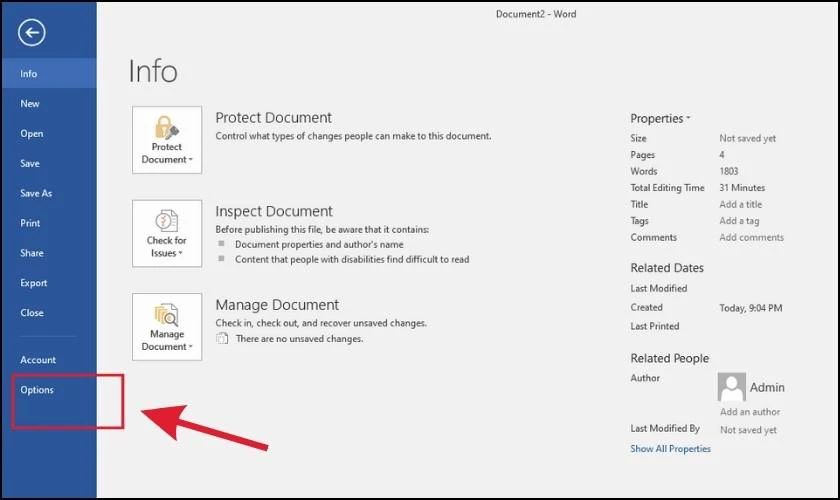Open the Share menu entry
Screen dimensions: 840x500
click(32, 253)
